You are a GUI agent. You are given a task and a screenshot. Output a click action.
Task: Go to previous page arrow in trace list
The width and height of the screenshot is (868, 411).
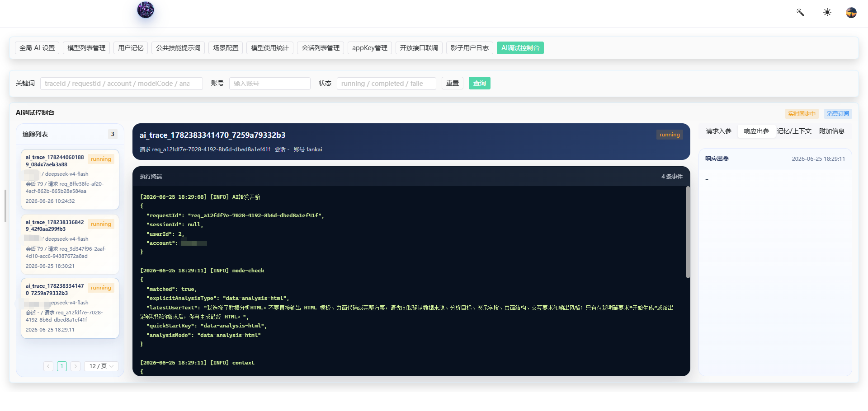(x=48, y=366)
